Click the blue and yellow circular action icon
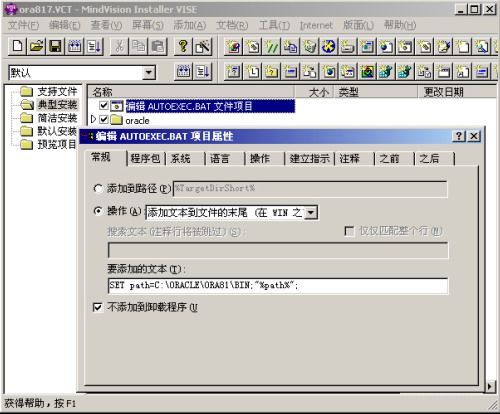The height and width of the screenshot is (414, 500). tap(329, 46)
